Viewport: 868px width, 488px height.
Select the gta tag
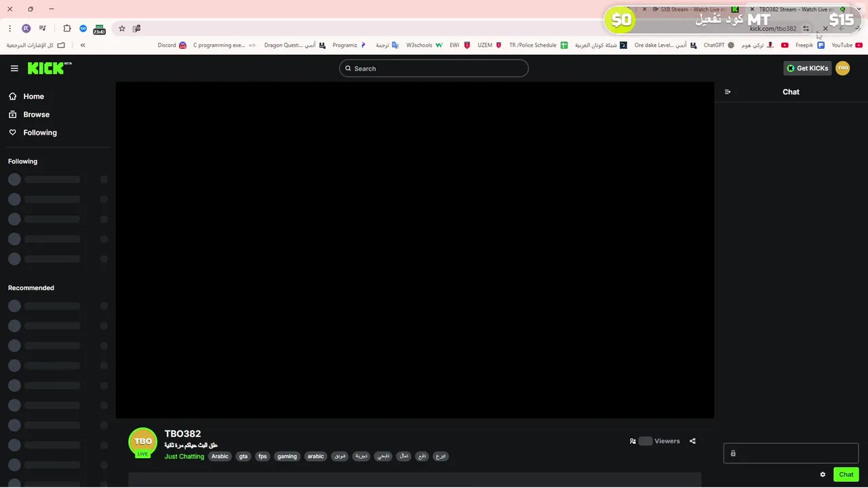tap(243, 456)
